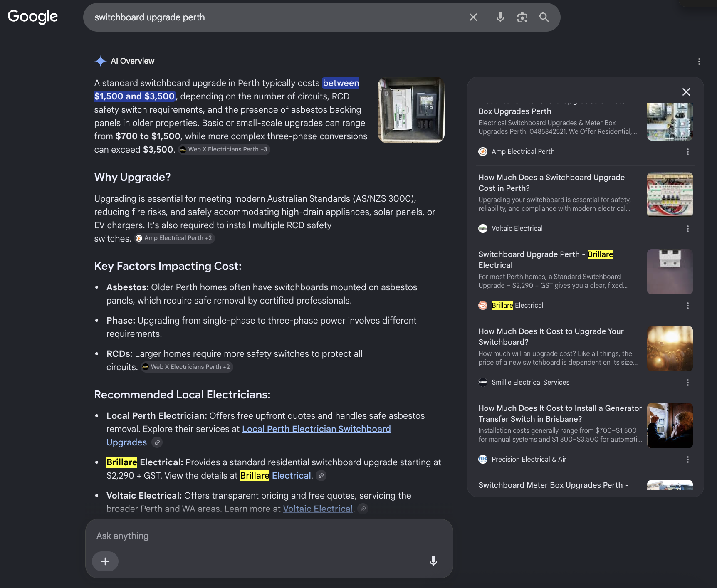The height and width of the screenshot is (588, 717).
Task: Click link icon after Brillare Electrical link
Action: tap(321, 476)
